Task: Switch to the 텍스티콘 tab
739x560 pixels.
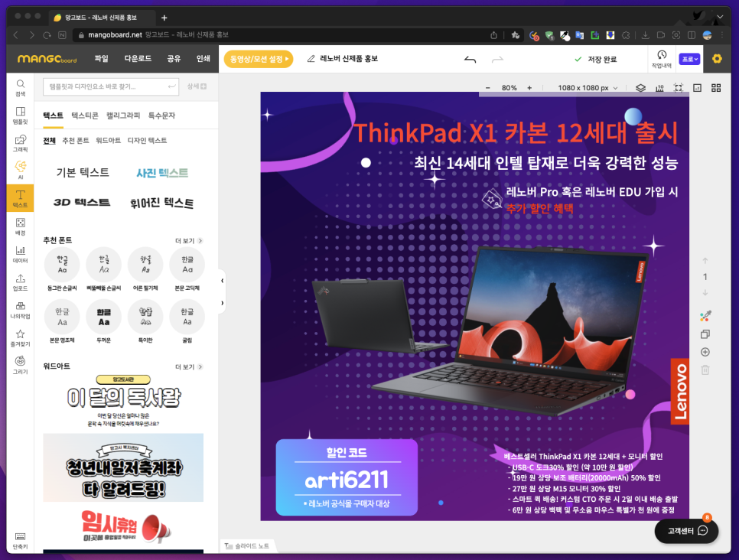Action: [85, 116]
